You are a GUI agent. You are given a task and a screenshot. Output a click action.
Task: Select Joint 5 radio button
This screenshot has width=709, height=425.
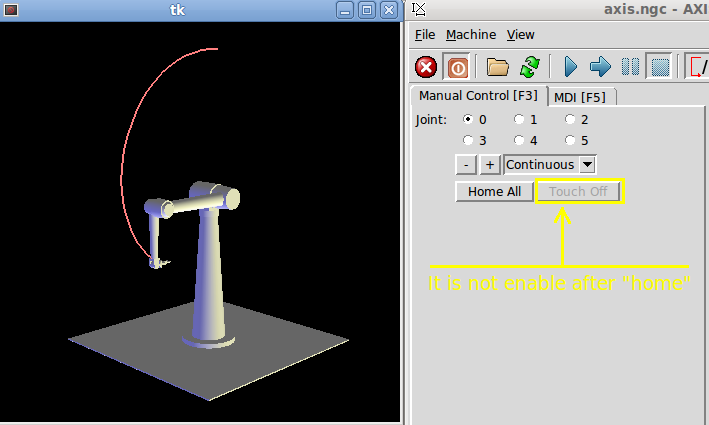(570, 140)
